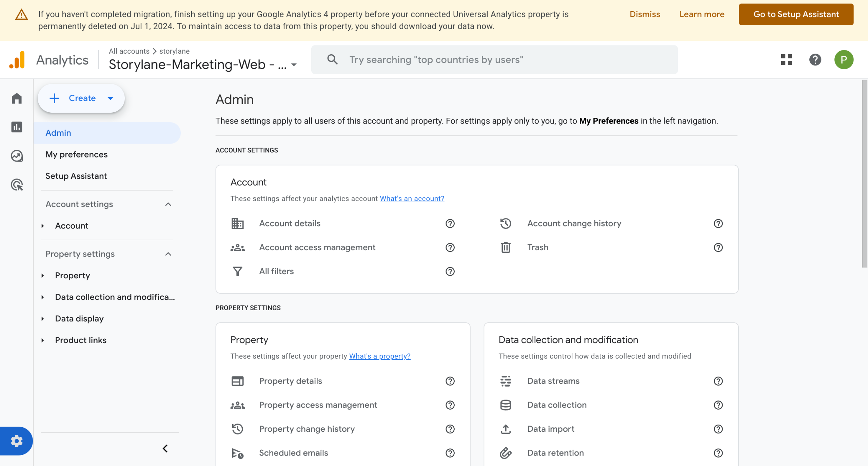Open the Storylane-Marketing-Web property selector

[x=203, y=64]
